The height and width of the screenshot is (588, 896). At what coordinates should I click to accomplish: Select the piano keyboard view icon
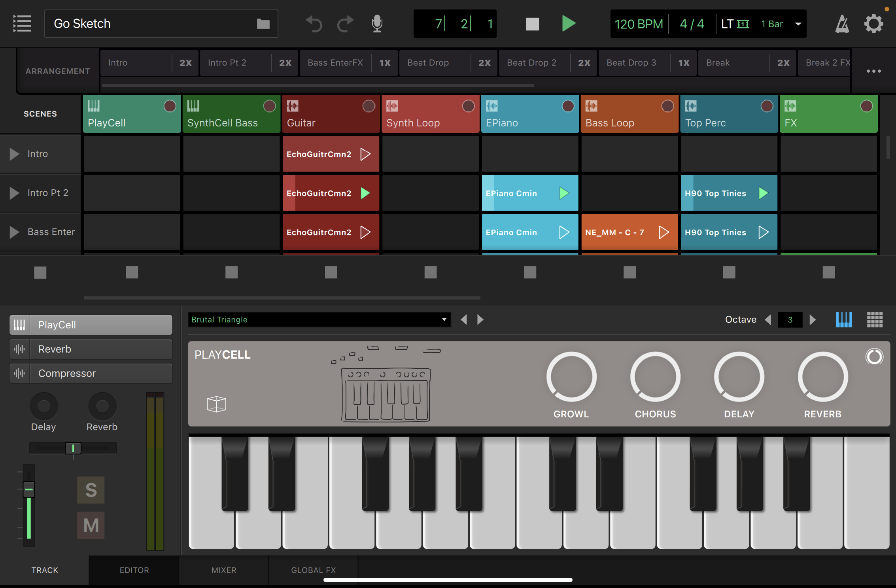point(844,320)
